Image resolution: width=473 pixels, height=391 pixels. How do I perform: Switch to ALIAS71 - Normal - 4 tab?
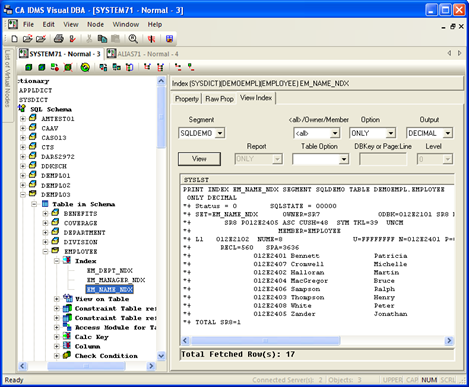143,54
